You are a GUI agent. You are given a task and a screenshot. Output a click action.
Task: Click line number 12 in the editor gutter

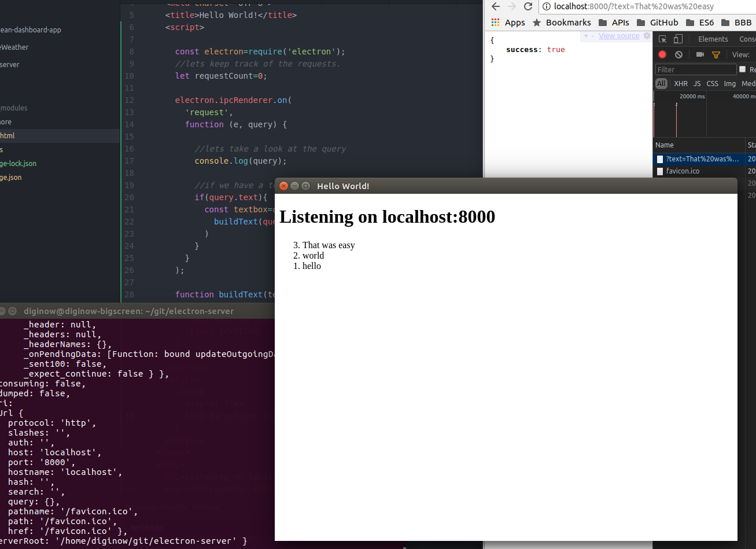pos(129,100)
